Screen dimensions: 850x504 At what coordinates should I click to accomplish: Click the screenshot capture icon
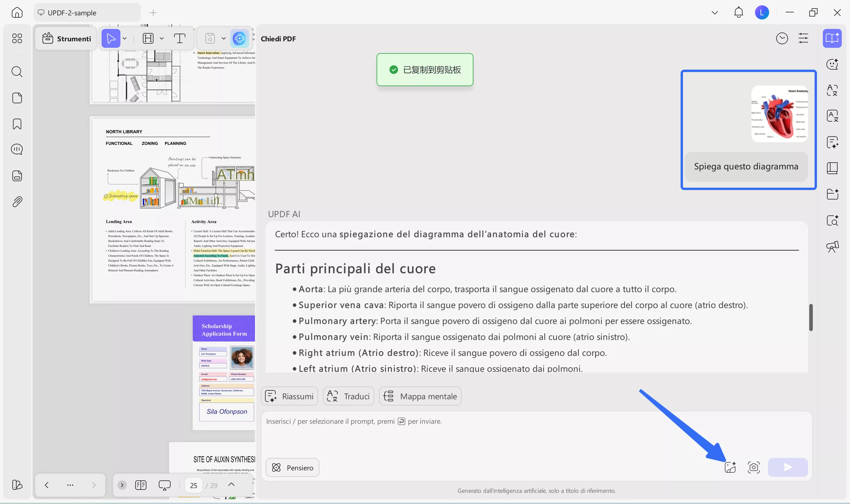(x=753, y=467)
